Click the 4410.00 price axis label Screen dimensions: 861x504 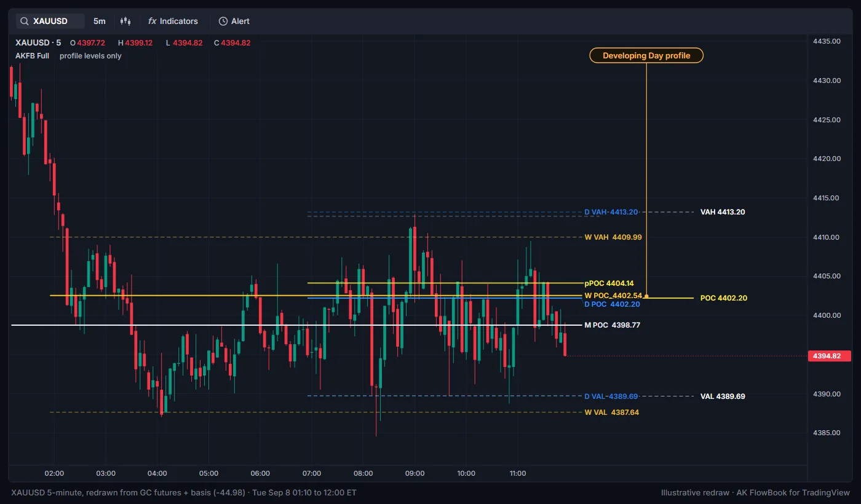[826, 237]
